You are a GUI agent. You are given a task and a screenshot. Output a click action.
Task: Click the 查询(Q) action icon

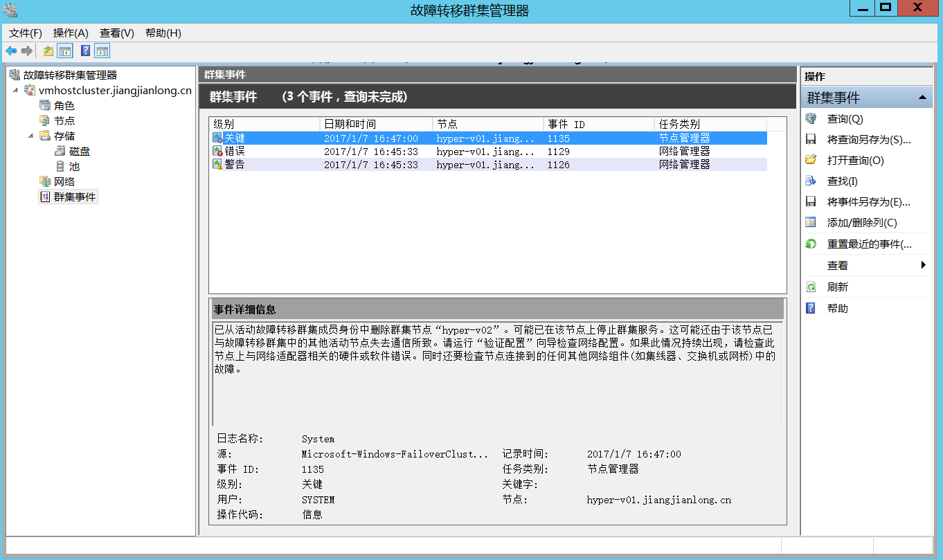tap(811, 118)
